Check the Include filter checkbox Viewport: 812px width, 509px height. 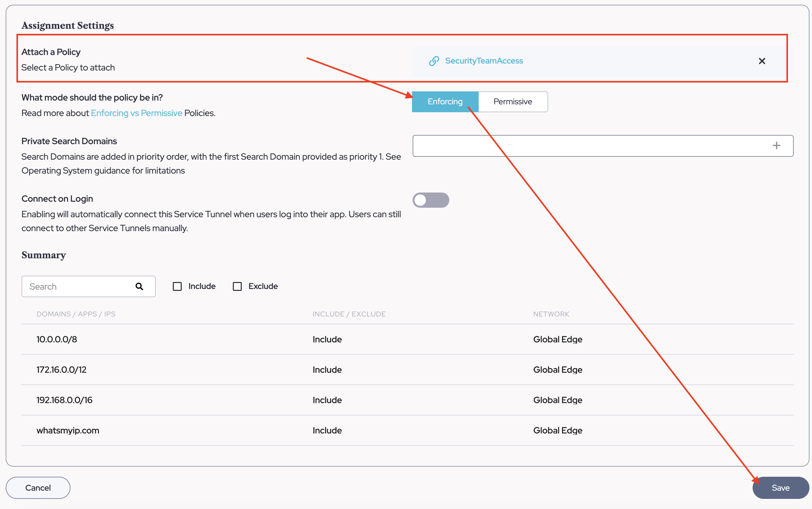(x=177, y=286)
